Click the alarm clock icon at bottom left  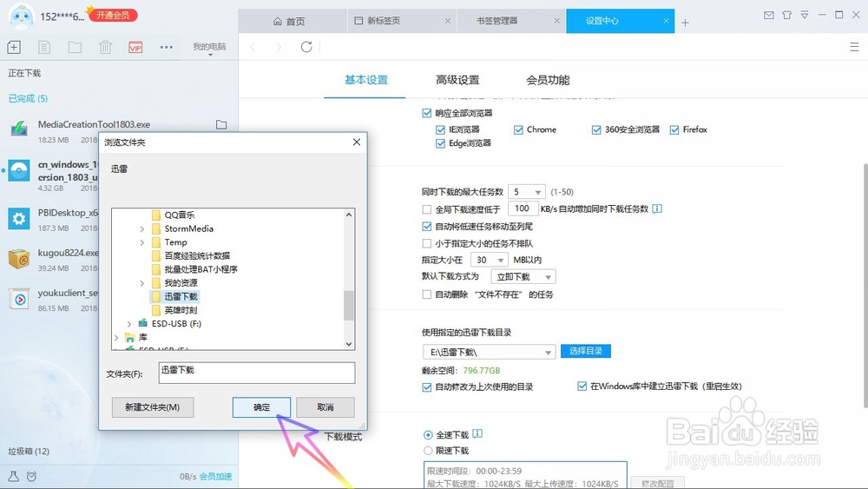coord(31,476)
